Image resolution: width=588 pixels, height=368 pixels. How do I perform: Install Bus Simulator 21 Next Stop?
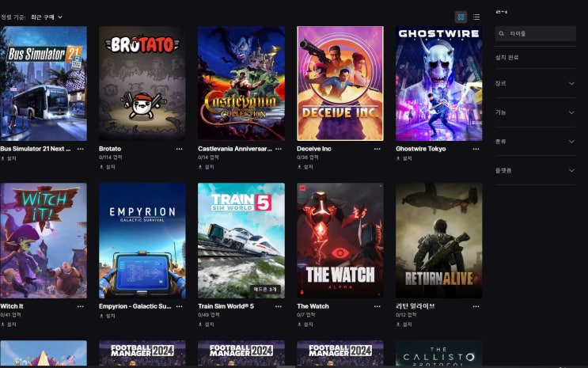tap(9, 159)
